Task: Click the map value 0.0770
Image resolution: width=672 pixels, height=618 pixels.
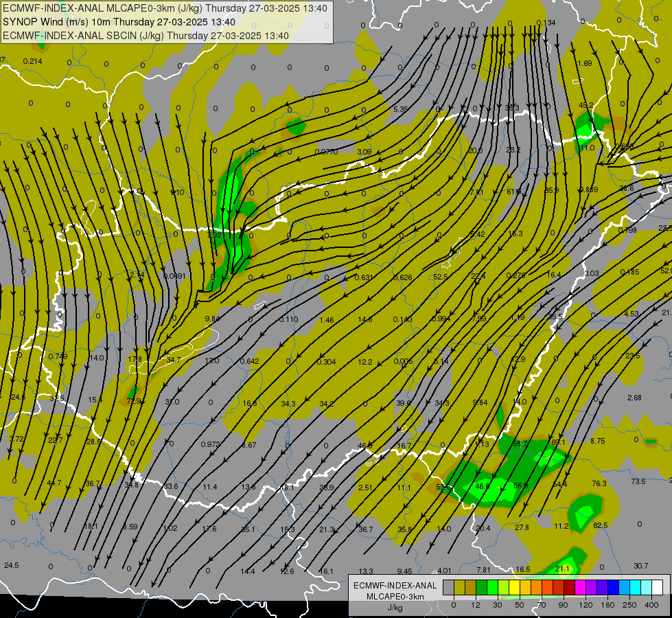Action: (326, 152)
